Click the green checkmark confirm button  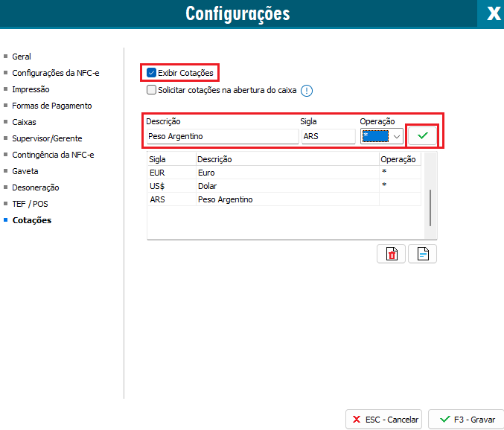click(x=422, y=136)
